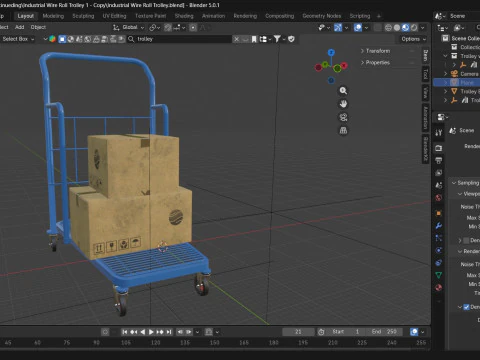Select material preview shading icon
The height and width of the screenshot is (360, 480).
point(405,28)
